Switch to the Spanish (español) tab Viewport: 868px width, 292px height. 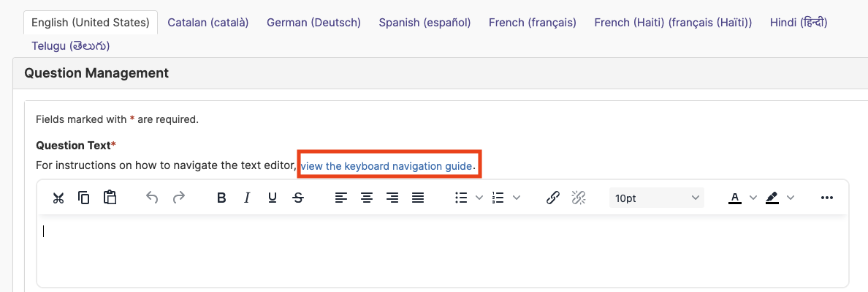pyautogui.click(x=425, y=23)
